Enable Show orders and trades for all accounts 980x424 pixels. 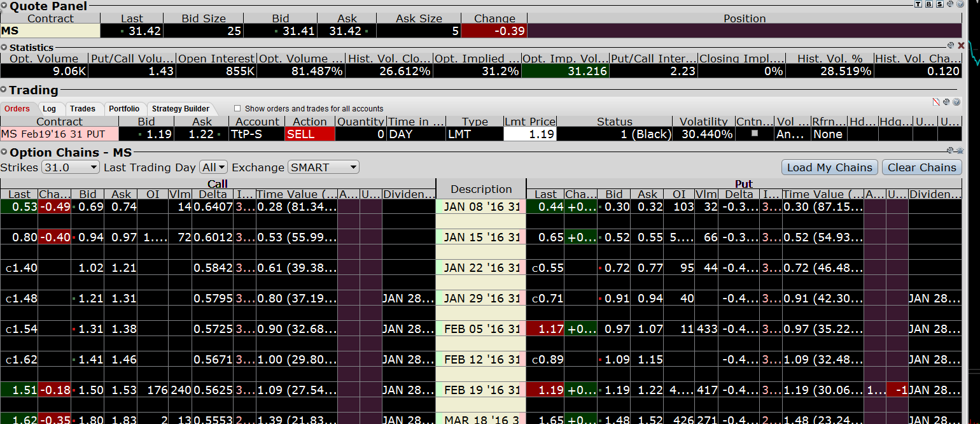click(237, 108)
